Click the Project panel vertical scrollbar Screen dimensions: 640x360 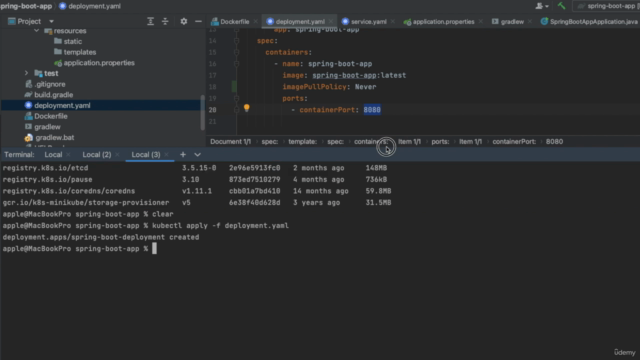(x=202, y=112)
